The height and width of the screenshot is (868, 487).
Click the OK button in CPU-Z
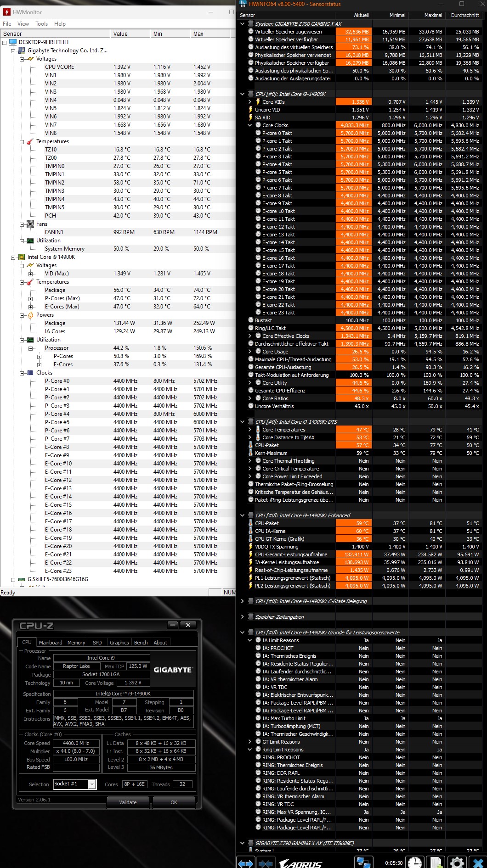tap(174, 802)
